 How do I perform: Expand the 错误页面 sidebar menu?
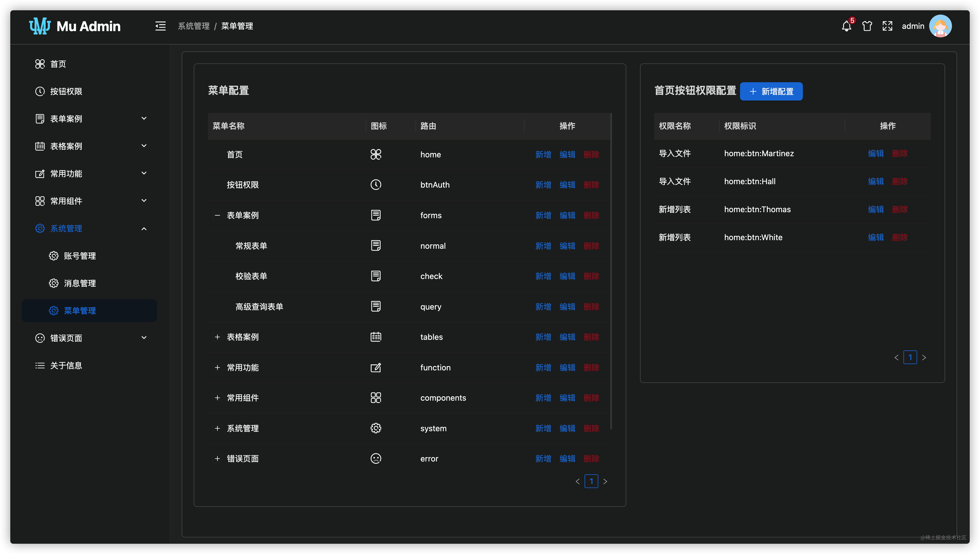[x=67, y=338]
